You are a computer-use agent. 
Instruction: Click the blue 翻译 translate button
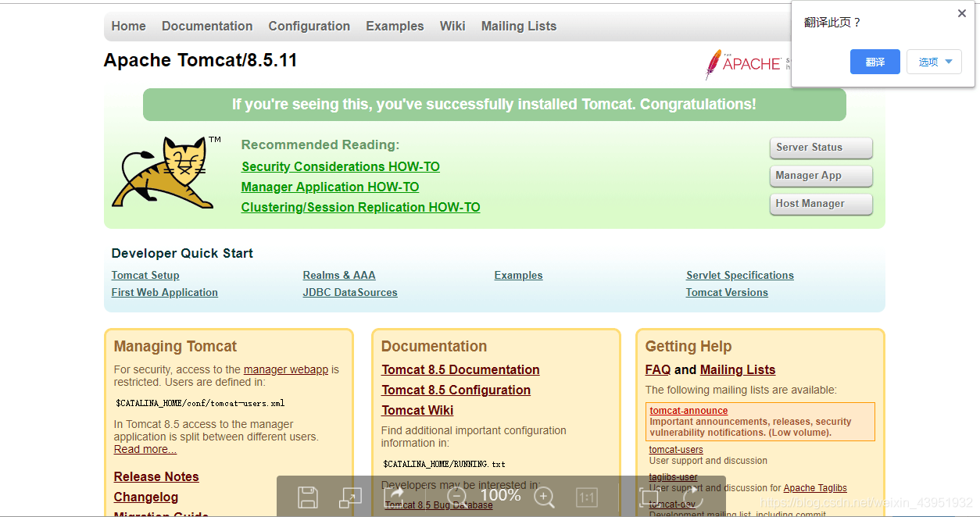[875, 62]
